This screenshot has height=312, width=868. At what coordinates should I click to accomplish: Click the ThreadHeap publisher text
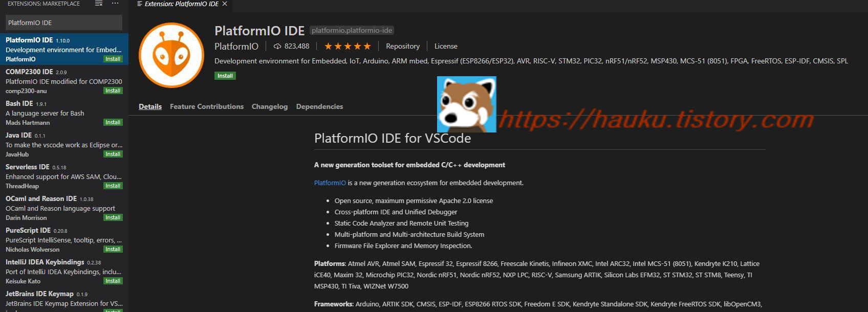[22, 186]
